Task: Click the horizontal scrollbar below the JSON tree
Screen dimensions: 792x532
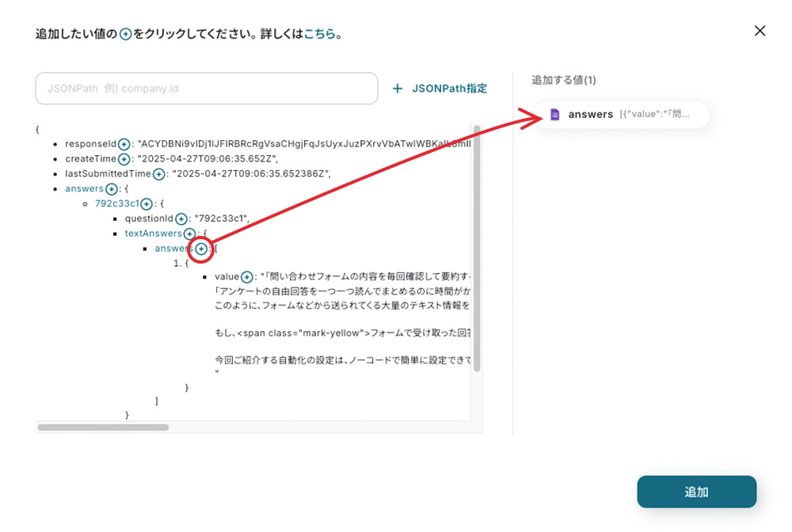Action: [103, 427]
